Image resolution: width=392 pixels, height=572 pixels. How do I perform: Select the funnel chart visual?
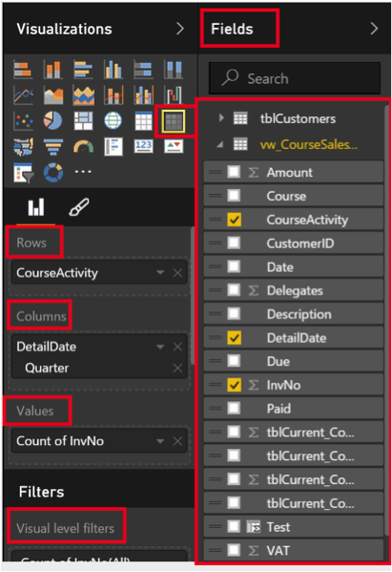(x=53, y=147)
